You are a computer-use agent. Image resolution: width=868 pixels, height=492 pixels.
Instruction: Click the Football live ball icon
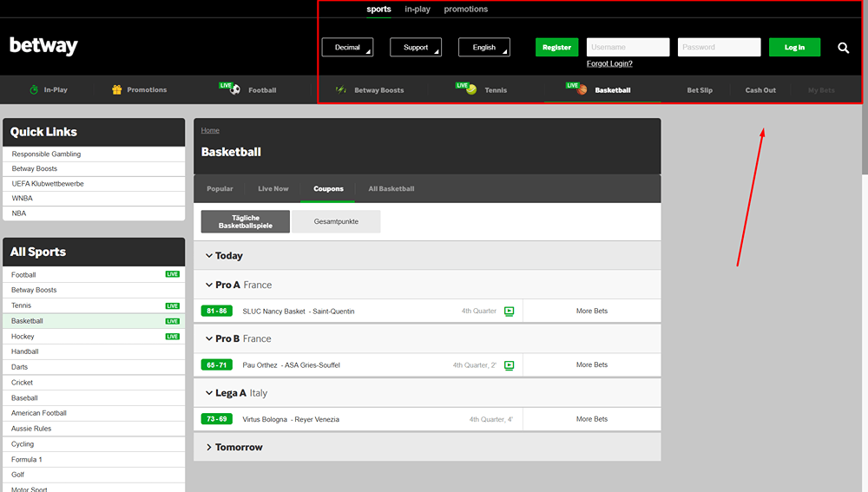230,88
